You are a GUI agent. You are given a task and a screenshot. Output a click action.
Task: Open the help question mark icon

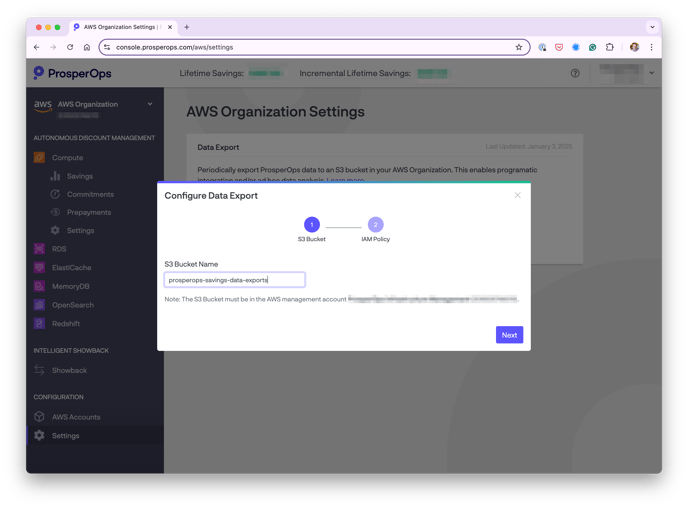pyautogui.click(x=575, y=73)
